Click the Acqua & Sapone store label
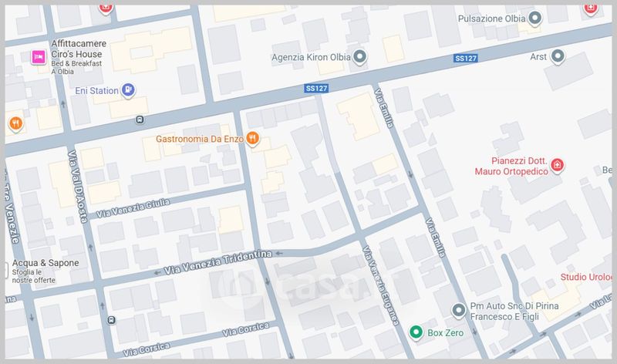Image resolution: width=617 pixels, height=364 pixels. pos(46,263)
